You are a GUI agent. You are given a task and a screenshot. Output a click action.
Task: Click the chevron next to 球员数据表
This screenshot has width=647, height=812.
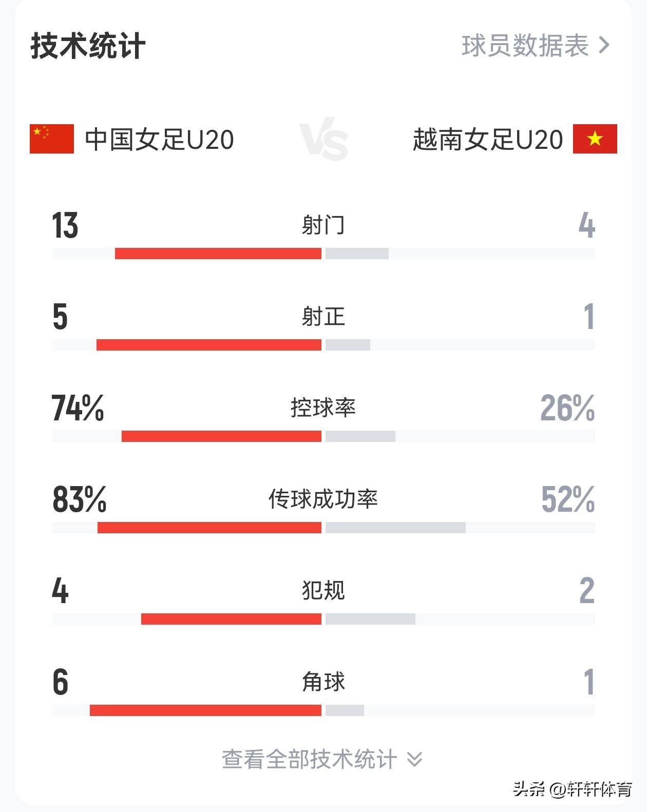click(604, 46)
